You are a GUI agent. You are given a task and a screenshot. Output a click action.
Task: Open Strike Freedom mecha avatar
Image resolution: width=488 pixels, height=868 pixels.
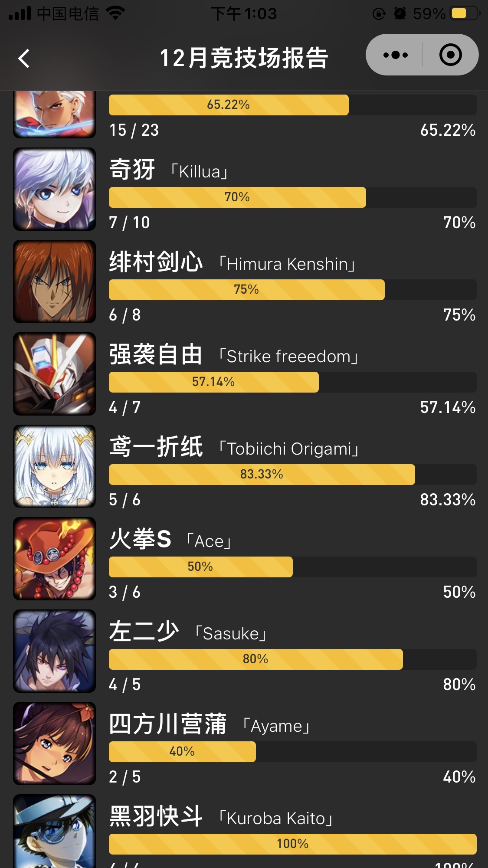point(54,374)
